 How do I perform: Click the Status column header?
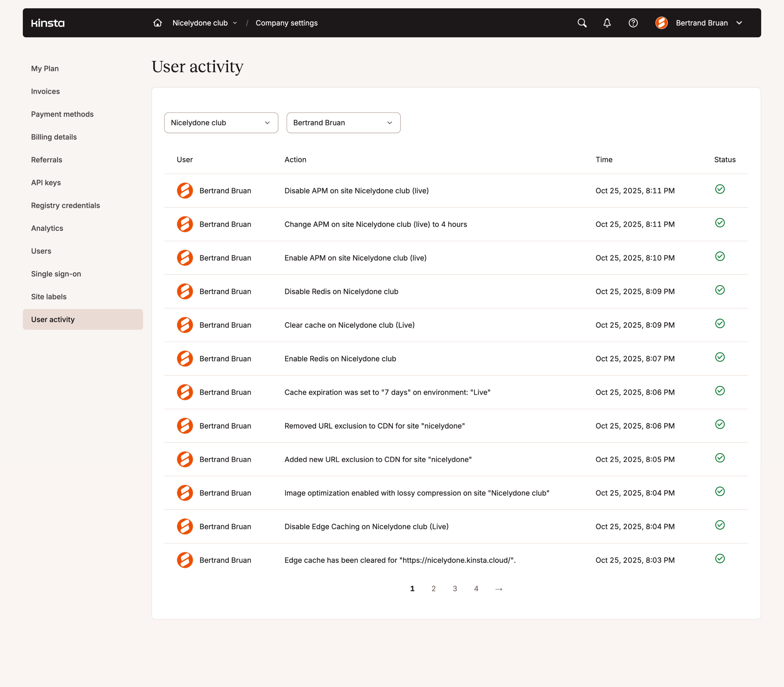[x=725, y=159]
